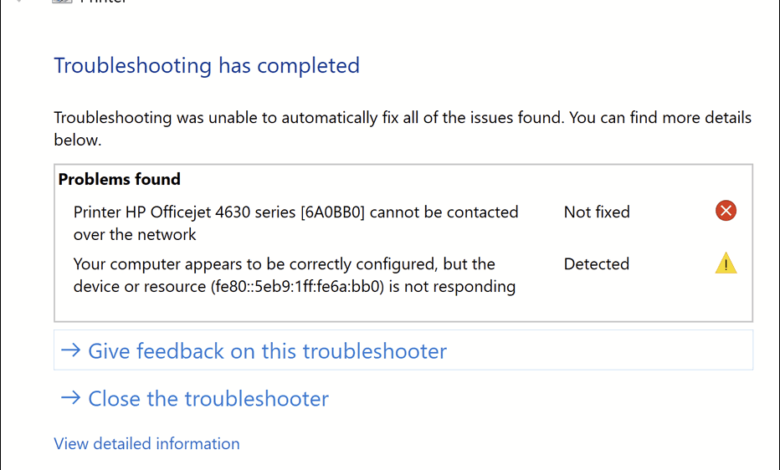
Task: Click empty space inside the problems list
Action: tap(400, 308)
